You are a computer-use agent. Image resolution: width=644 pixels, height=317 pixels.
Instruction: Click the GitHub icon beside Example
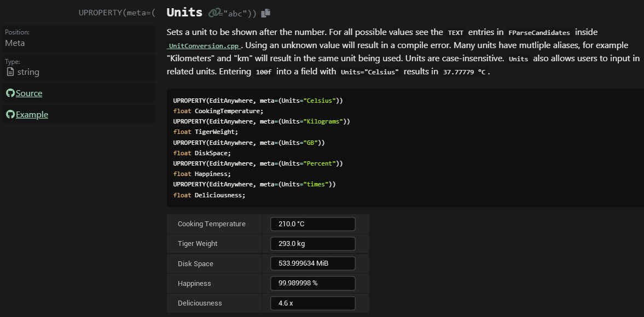(x=10, y=114)
